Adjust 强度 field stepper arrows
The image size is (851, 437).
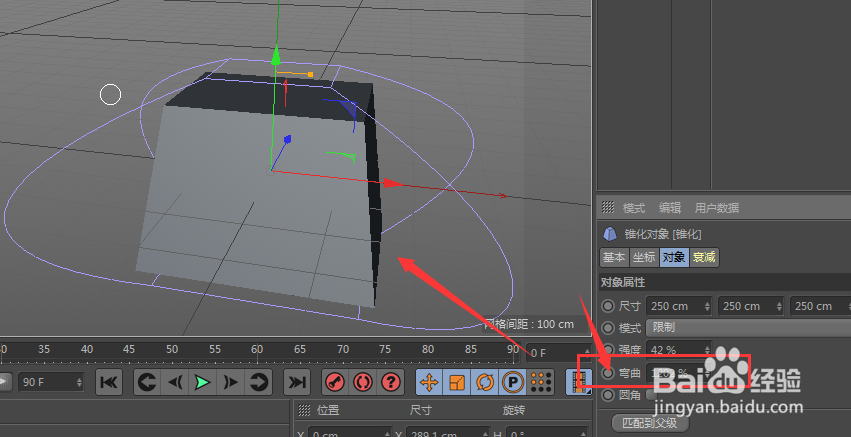point(707,350)
